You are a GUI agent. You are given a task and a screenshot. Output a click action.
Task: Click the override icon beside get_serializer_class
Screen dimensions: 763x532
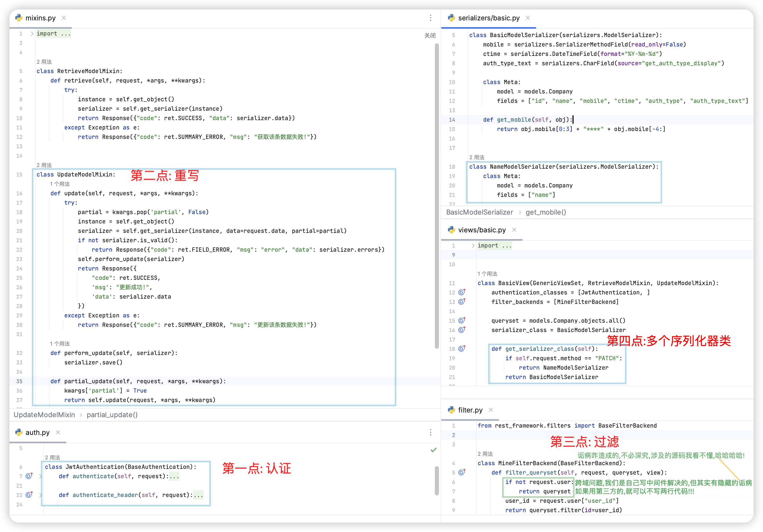click(x=461, y=349)
